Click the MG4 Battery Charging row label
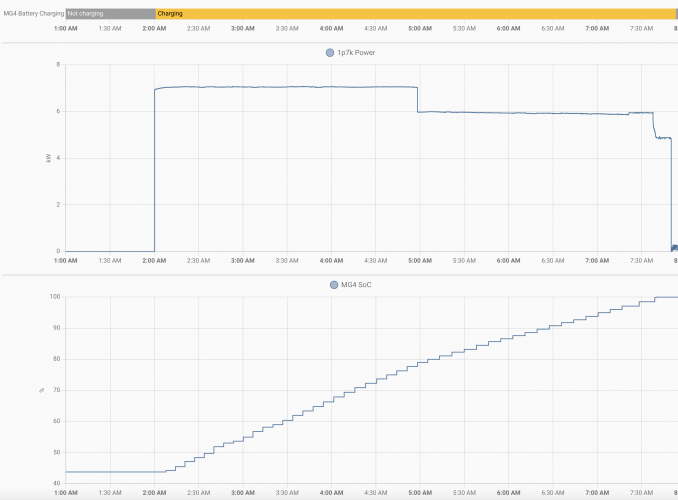678x500 pixels. click(x=34, y=14)
